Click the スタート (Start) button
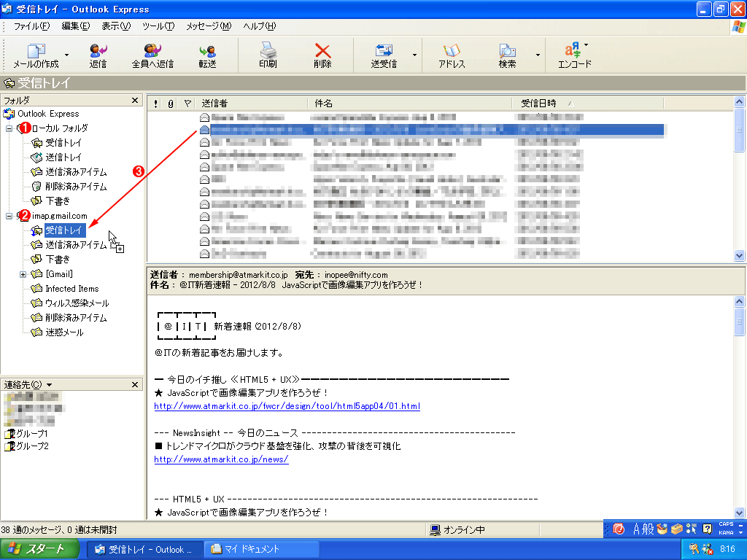Screen dimensions: 747x560 39,550
